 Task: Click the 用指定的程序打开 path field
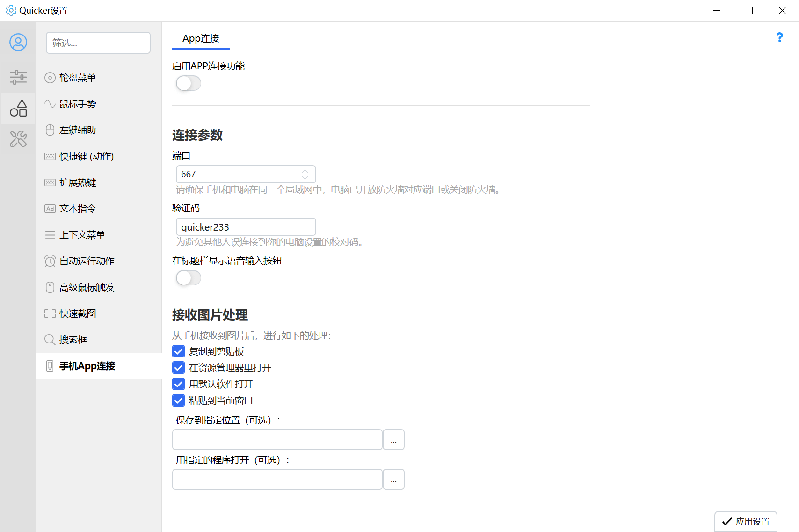point(277,480)
